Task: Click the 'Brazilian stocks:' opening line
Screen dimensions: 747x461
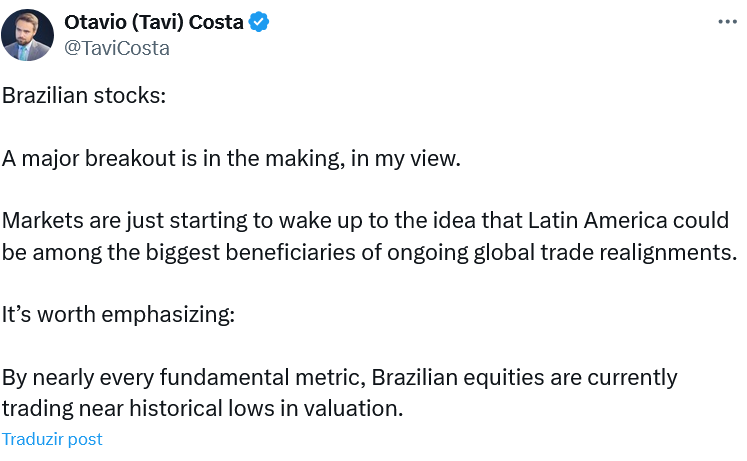Action: point(84,96)
